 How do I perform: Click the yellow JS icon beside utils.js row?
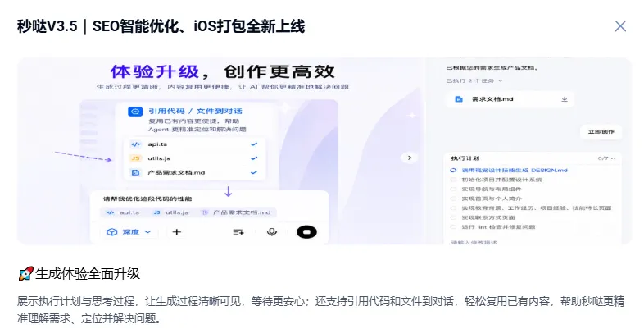click(x=135, y=158)
